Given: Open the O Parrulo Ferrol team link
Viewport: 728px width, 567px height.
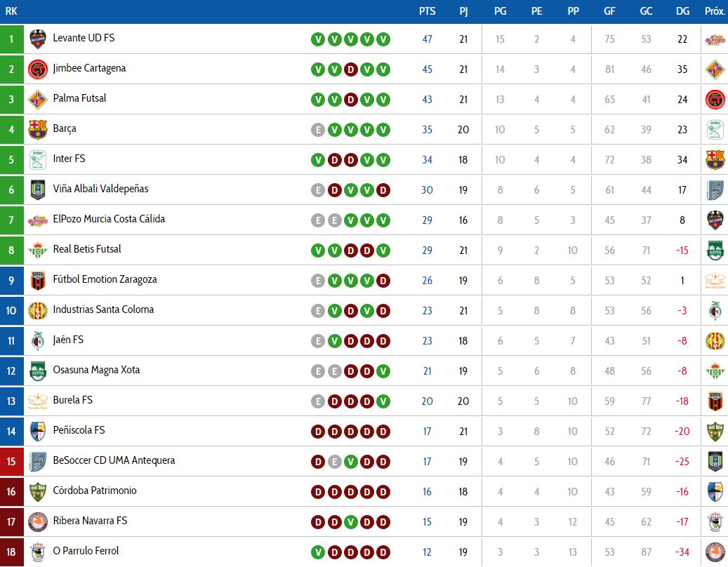Looking at the screenshot, I should [86, 551].
